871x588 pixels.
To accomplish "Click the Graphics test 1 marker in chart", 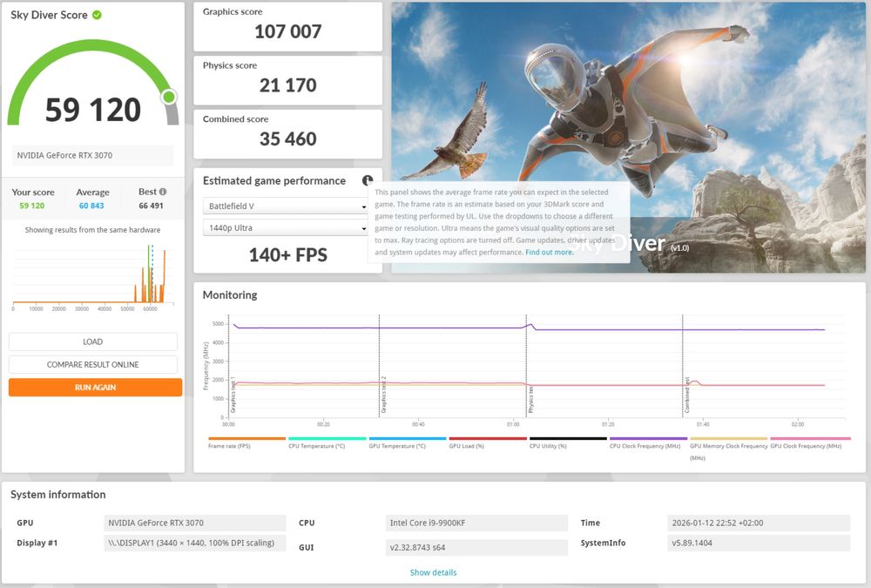I will pyautogui.click(x=233, y=394).
